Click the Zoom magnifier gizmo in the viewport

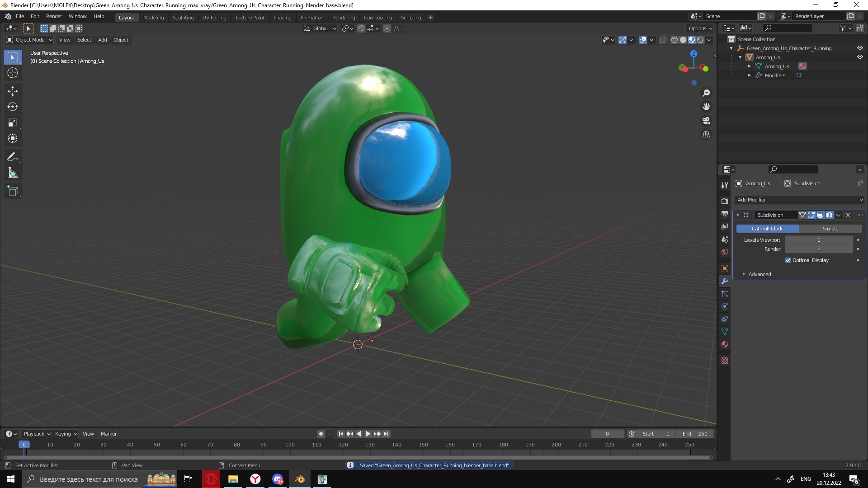click(x=706, y=93)
